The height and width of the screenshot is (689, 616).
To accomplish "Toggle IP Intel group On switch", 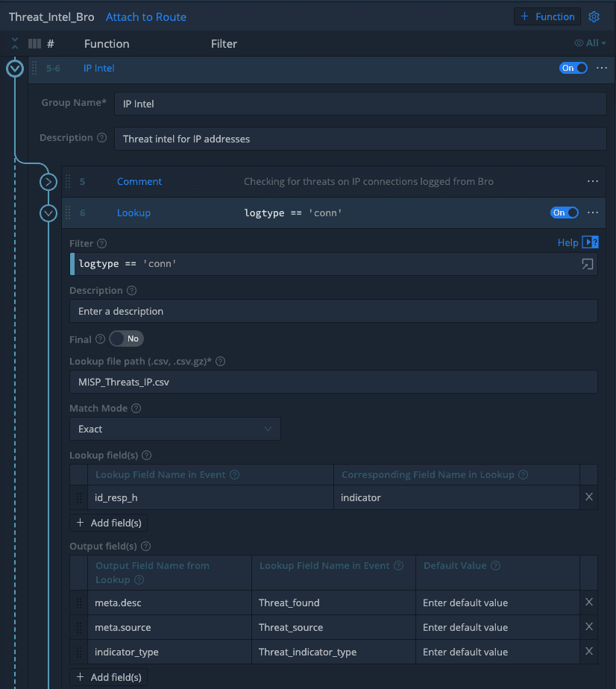I will tap(573, 68).
